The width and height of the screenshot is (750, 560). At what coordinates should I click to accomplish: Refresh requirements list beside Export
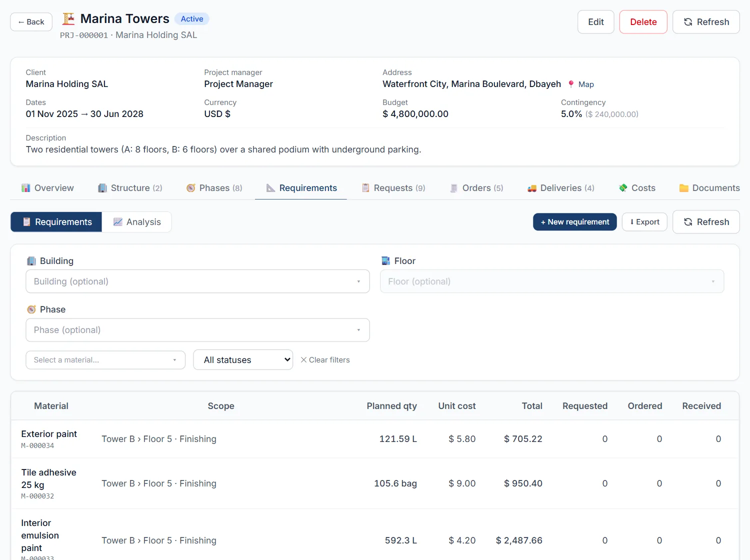click(706, 222)
